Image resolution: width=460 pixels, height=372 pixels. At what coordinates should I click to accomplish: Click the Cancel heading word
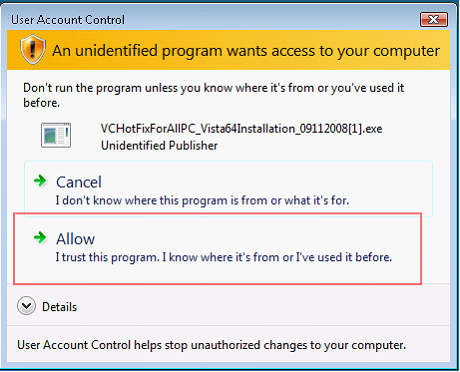pyautogui.click(x=79, y=182)
